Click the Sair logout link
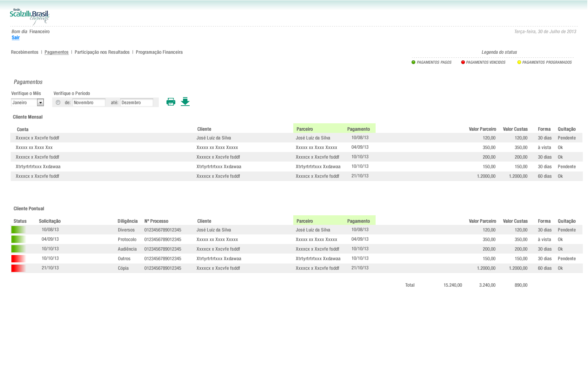This screenshot has width=588, height=368. tap(15, 38)
